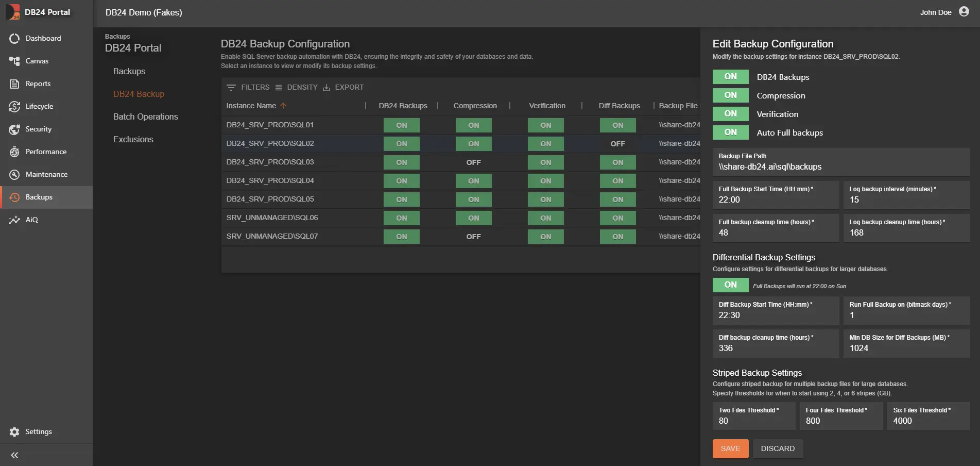Open the Lifecycle section icon
980x466 pixels.
[14, 106]
